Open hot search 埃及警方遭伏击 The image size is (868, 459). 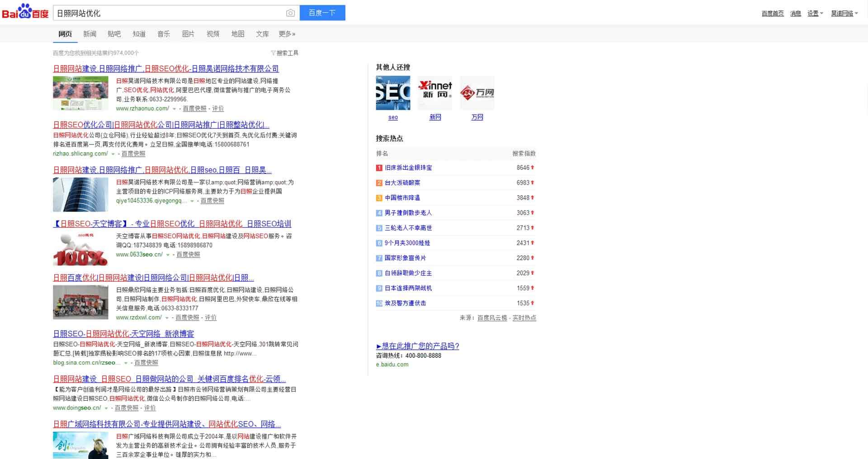click(405, 303)
